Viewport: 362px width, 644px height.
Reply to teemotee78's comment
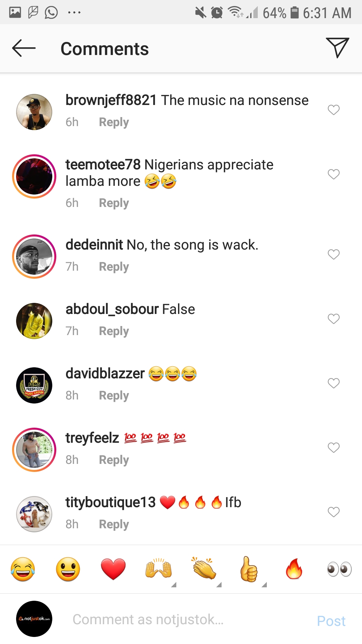pyautogui.click(x=114, y=203)
